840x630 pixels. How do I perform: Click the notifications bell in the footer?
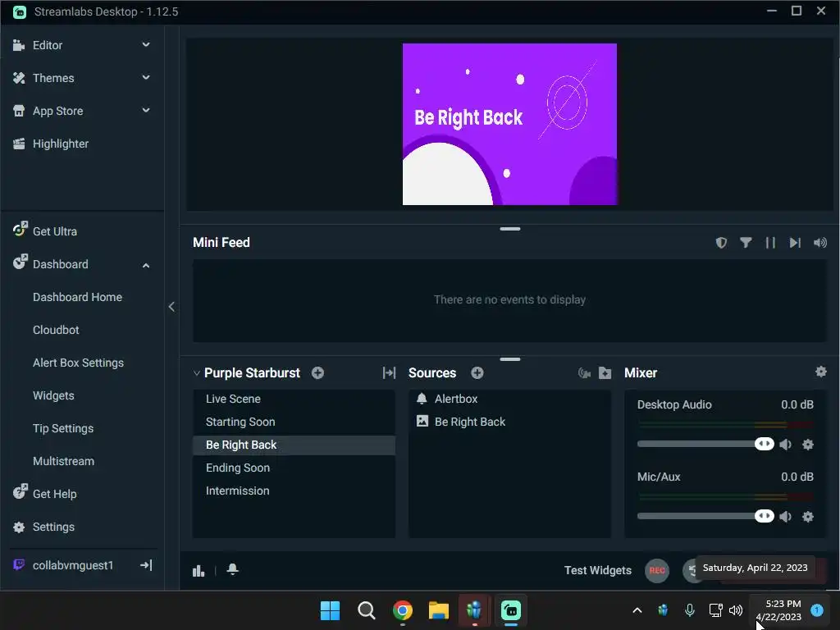point(232,569)
